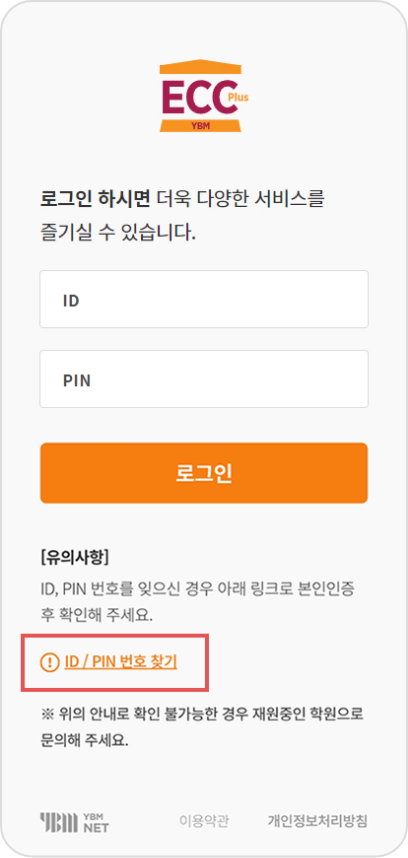
Task: Click the '후 확인해 주세요.' text line
Action: (96, 616)
